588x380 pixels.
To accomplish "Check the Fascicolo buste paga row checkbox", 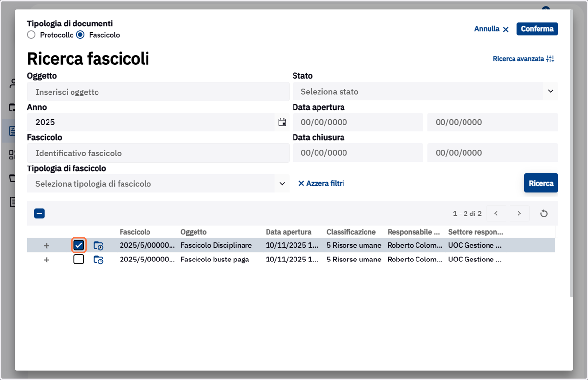I will pyautogui.click(x=79, y=260).
